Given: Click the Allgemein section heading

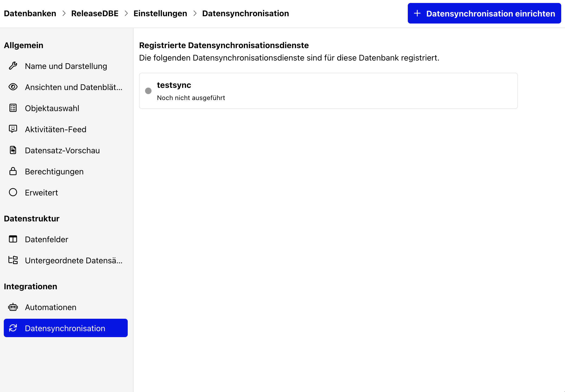Looking at the screenshot, I should (24, 45).
